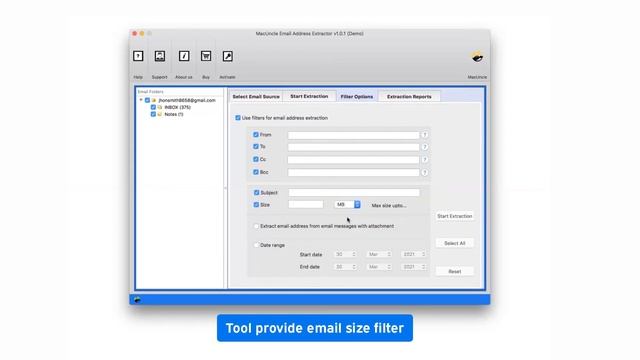Image resolution: width=640 pixels, height=360 pixels.
Task: Click the Cc filter text field
Action: pyautogui.click(x=353, y=160)
